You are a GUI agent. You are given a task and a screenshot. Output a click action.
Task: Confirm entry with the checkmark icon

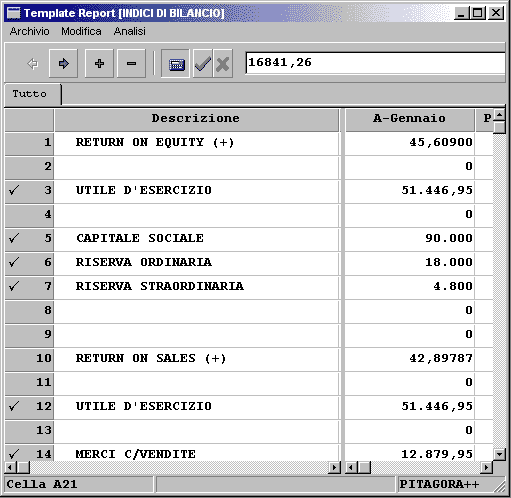203,63
